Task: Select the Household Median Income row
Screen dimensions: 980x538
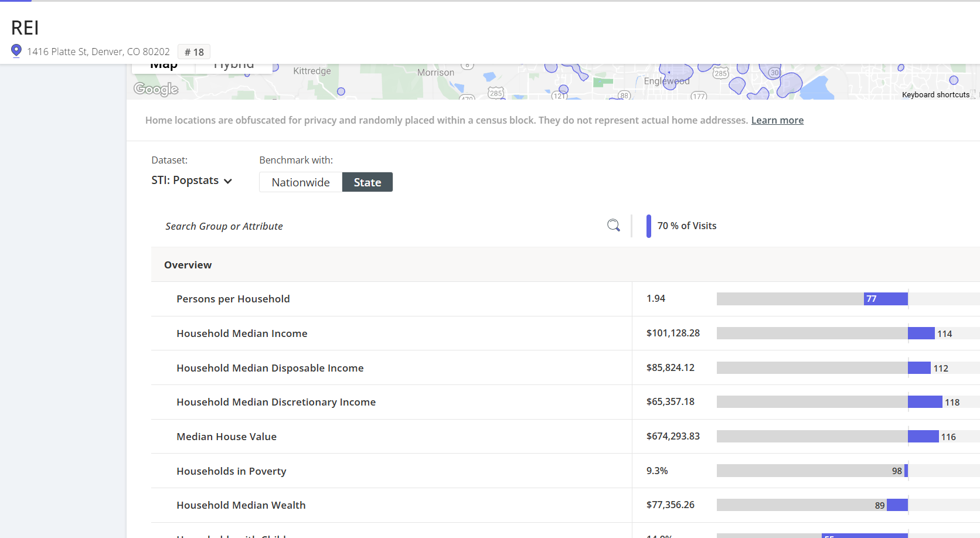Action: 566,333
